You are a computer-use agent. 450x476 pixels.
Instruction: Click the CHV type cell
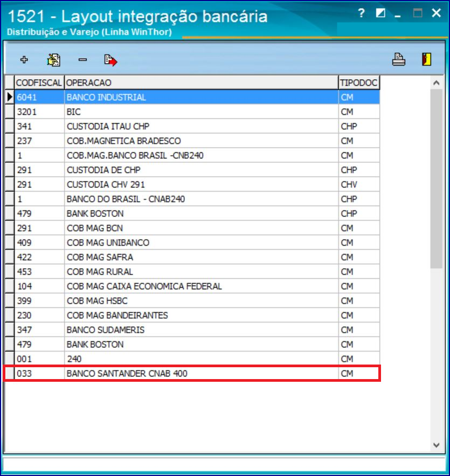(359, 185)
